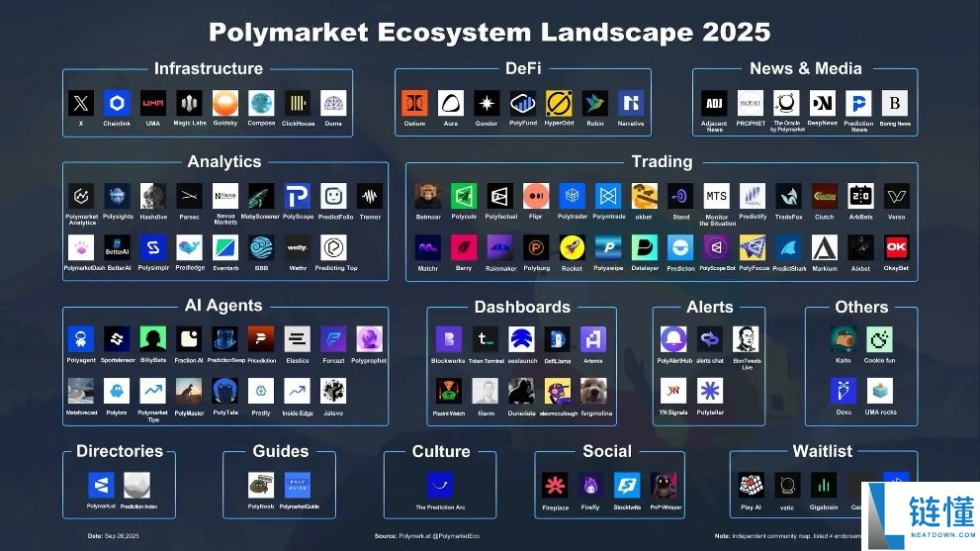This screenshot has height=551, width=980.
Task: Click the Chainlink hexagon icon in Infrastructure
Action: [117, 103]
